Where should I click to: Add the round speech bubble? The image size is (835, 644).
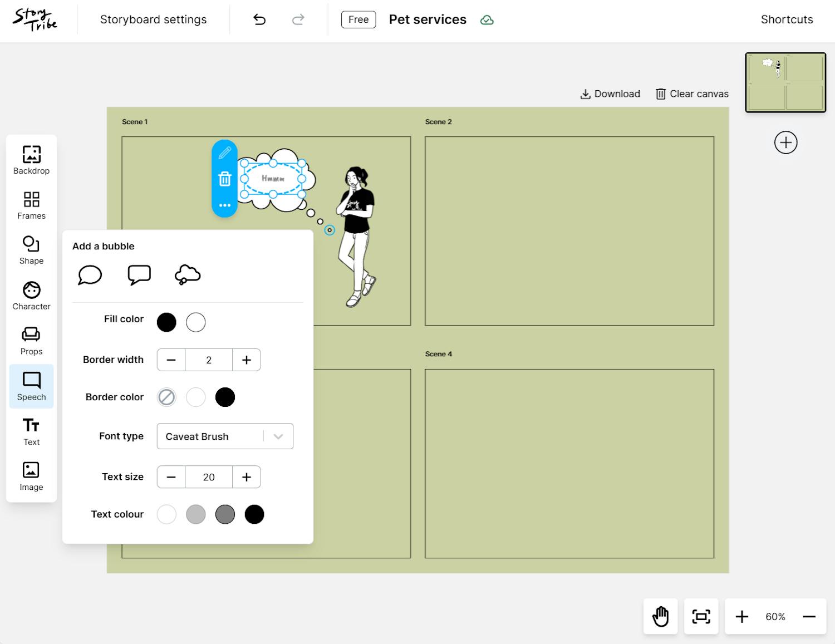90,275
